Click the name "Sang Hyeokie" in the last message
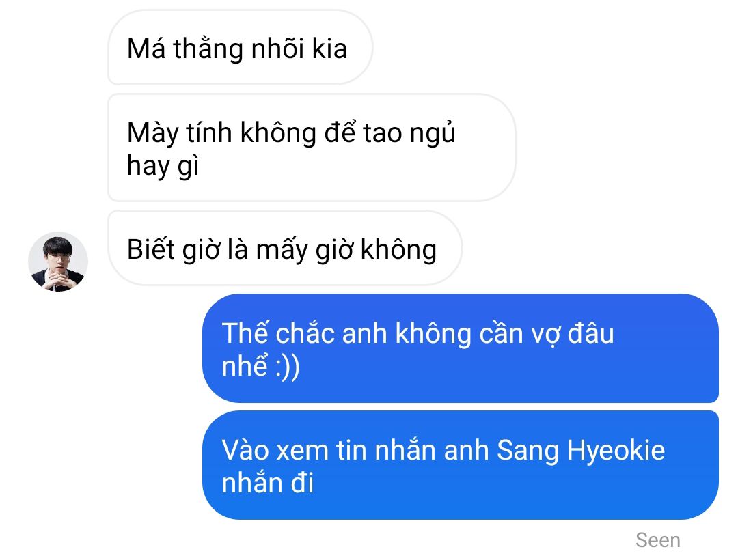The image size is (738, 560). [x=581, y=451]
